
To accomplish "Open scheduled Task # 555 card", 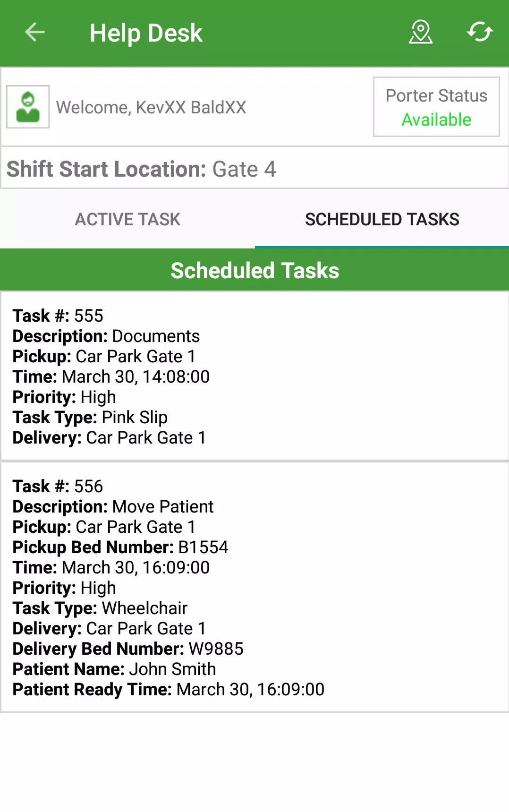I will pos(254,376).
